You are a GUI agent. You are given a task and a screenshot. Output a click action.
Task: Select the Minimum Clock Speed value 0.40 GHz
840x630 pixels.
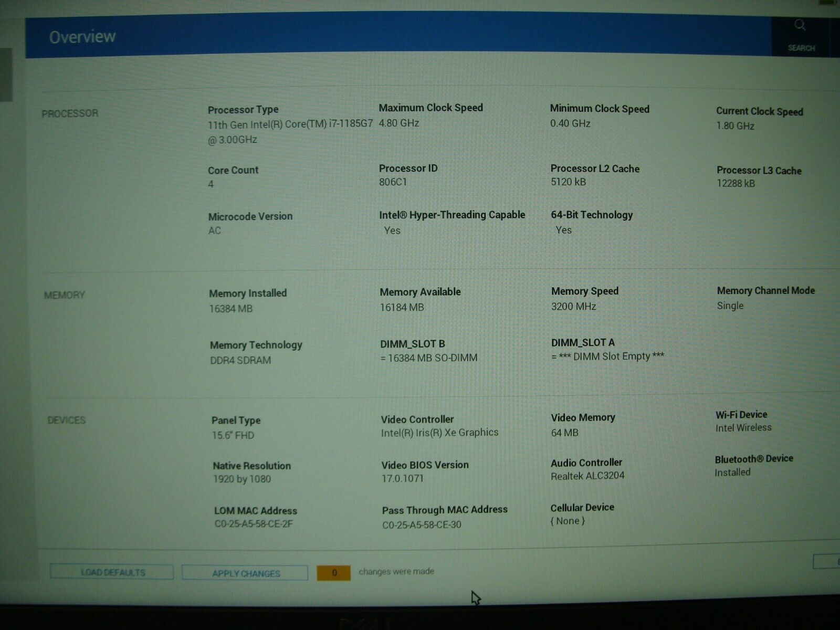(570, 123)
